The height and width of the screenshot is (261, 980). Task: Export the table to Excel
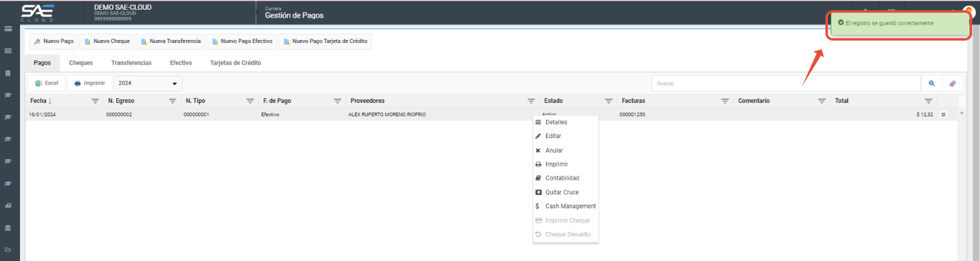pos(47,84)
